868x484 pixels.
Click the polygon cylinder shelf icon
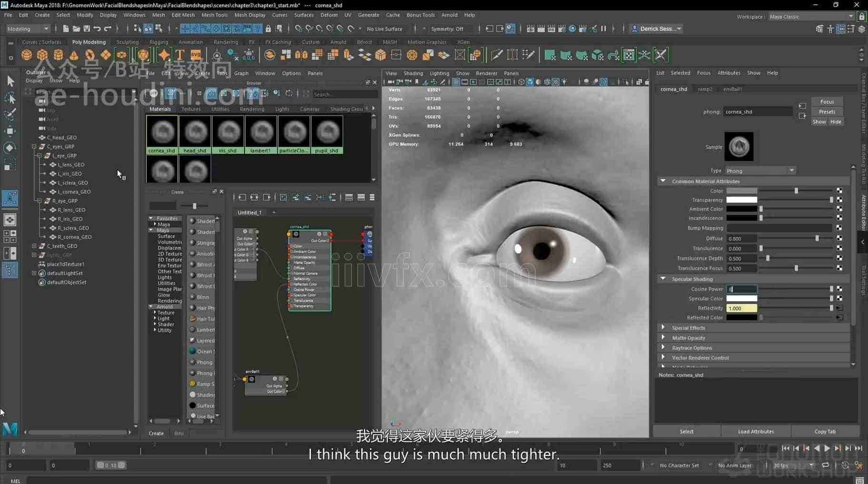[58, 55]
